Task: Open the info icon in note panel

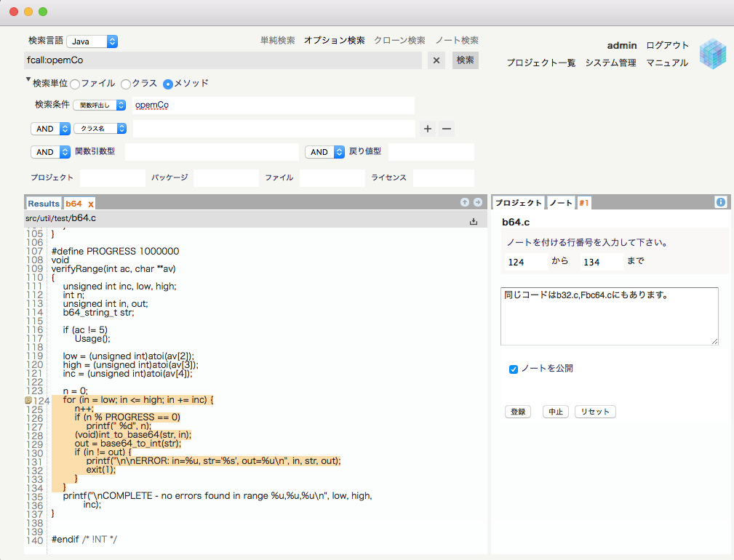Action: [x=721, y=202]
